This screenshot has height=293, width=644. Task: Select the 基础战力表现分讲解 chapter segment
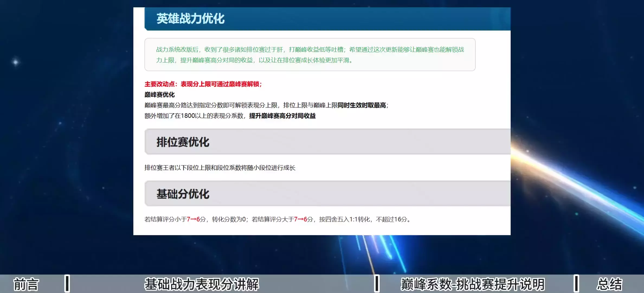click(202, 284)
